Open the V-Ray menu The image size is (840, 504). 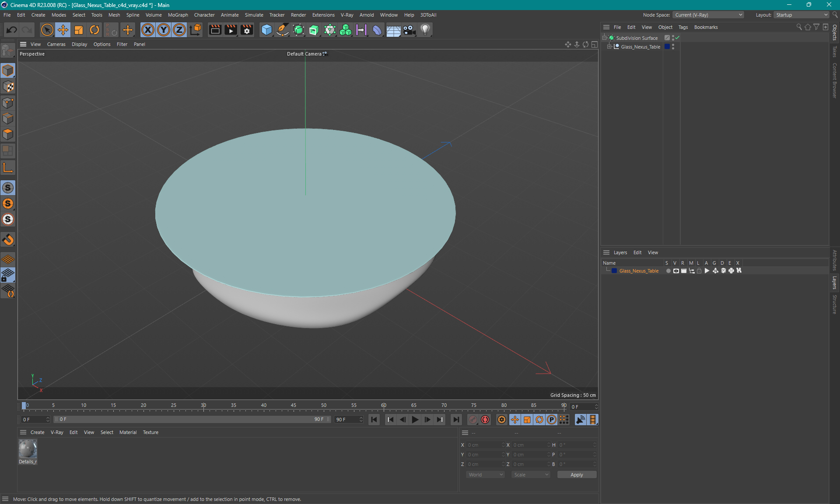click(347, 15)
